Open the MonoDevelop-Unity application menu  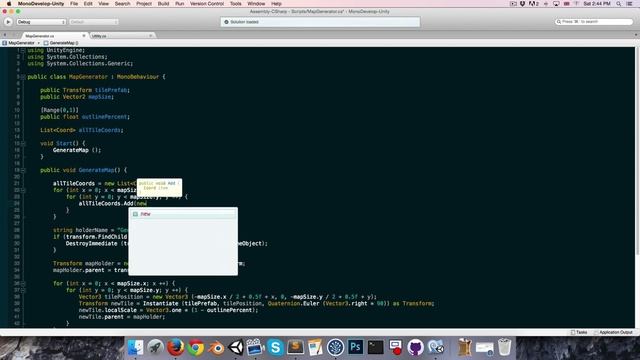(x=41, y=4)
